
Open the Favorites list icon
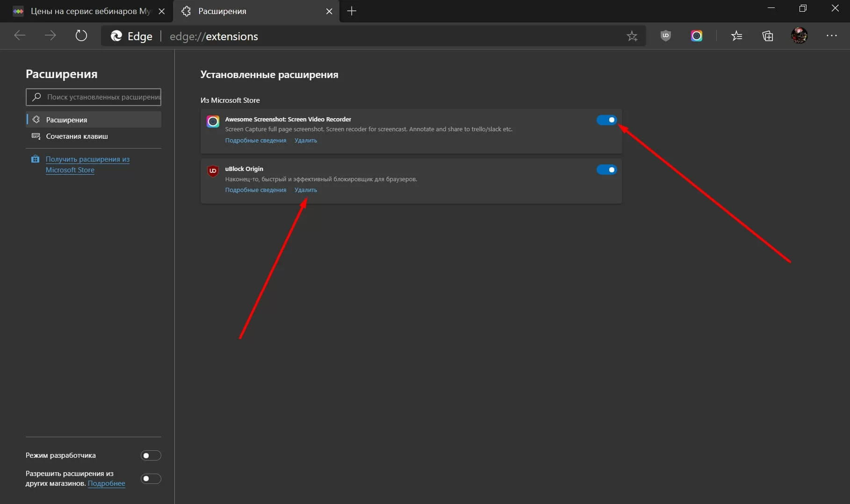click(x=737, y=36)
